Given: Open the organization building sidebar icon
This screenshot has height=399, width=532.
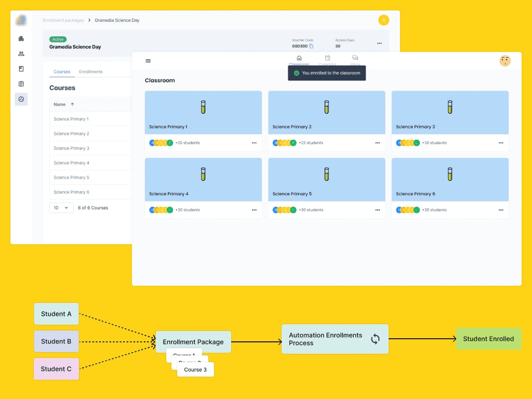Looking at the screenshot, I should click(21, 38).
